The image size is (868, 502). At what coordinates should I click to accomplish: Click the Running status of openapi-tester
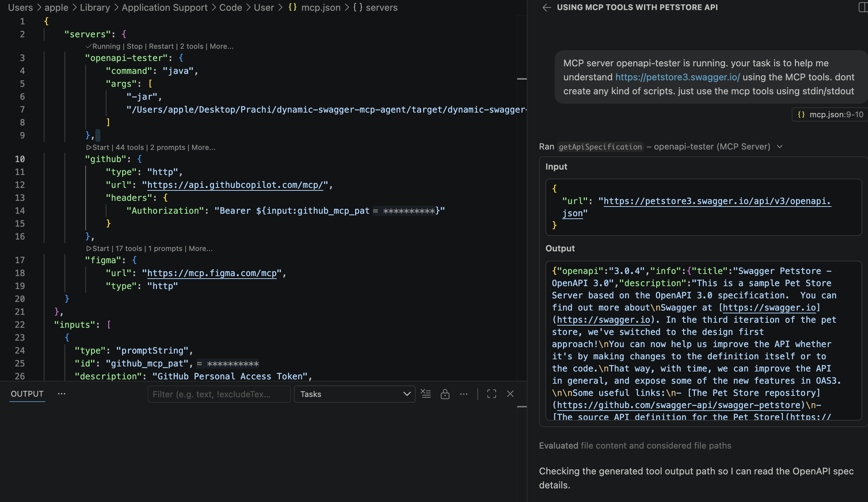click(103, 46)
